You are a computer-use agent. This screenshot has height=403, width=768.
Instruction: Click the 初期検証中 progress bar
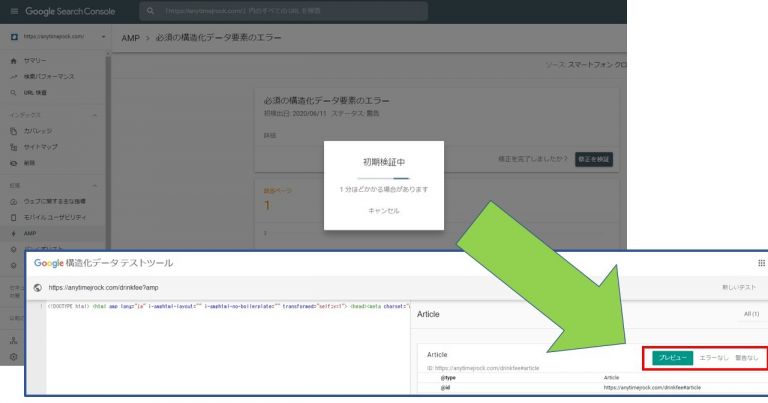[x=384, y=178]
